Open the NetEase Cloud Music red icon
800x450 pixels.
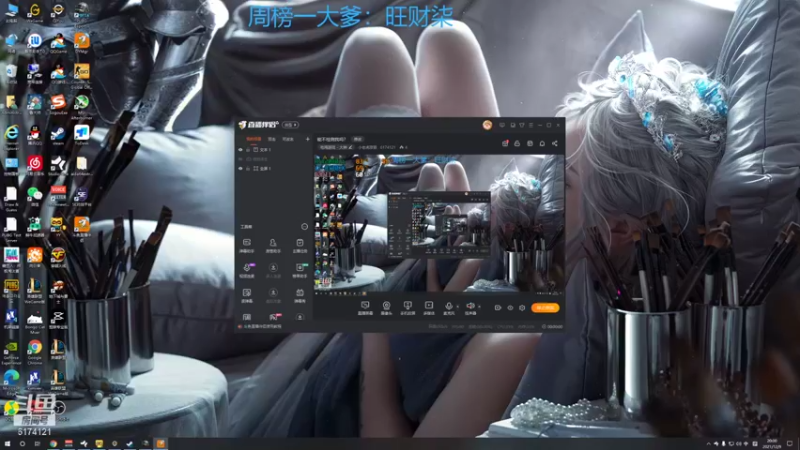click(x=34, y=165)
